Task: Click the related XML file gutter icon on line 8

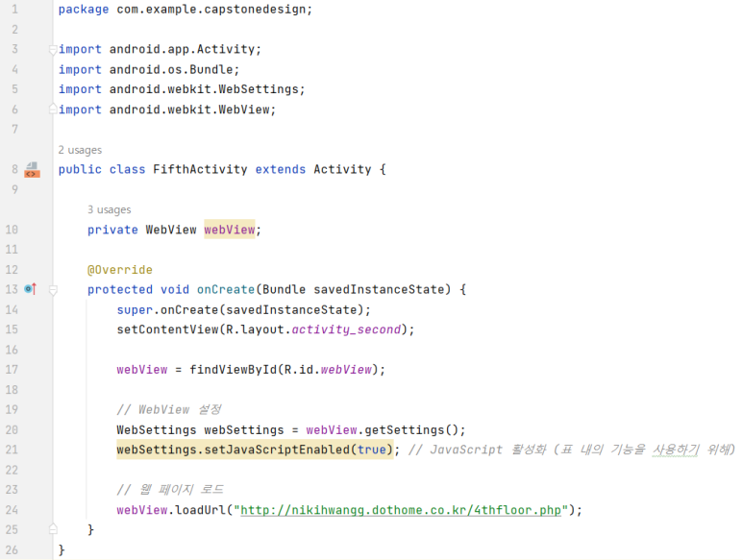Action: pos(33,169)
